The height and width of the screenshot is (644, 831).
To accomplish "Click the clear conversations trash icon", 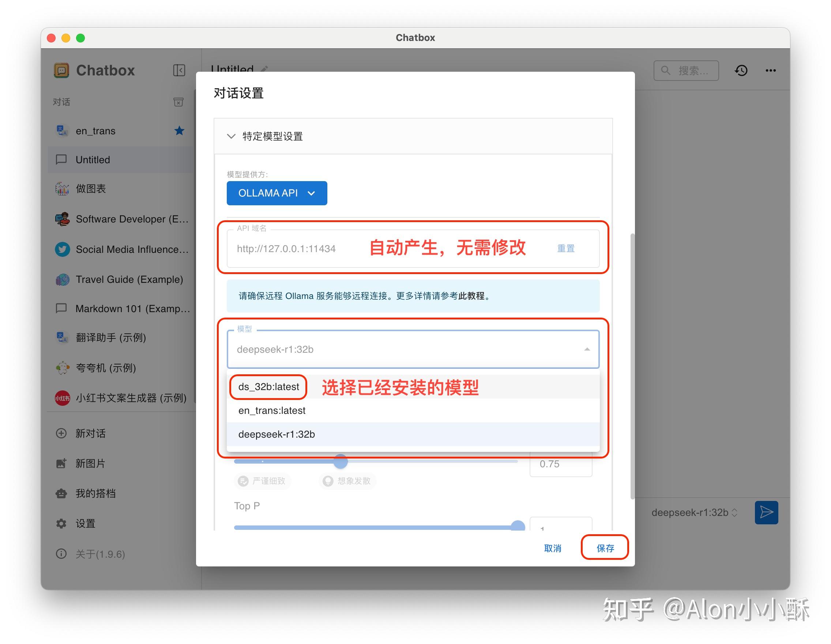I will coord(178,102).
